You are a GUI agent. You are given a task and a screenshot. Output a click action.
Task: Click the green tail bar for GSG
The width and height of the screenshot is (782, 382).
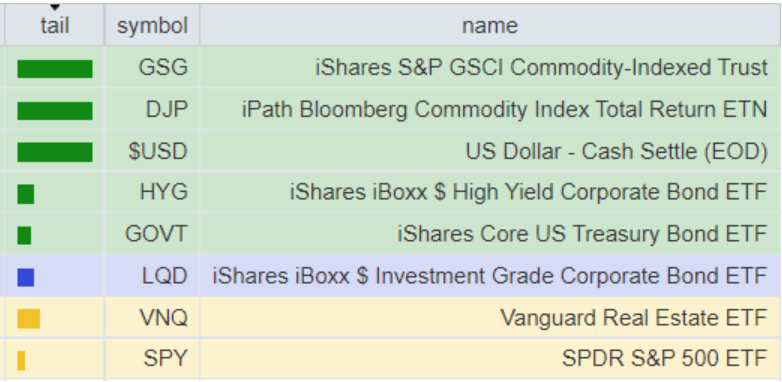55,69
